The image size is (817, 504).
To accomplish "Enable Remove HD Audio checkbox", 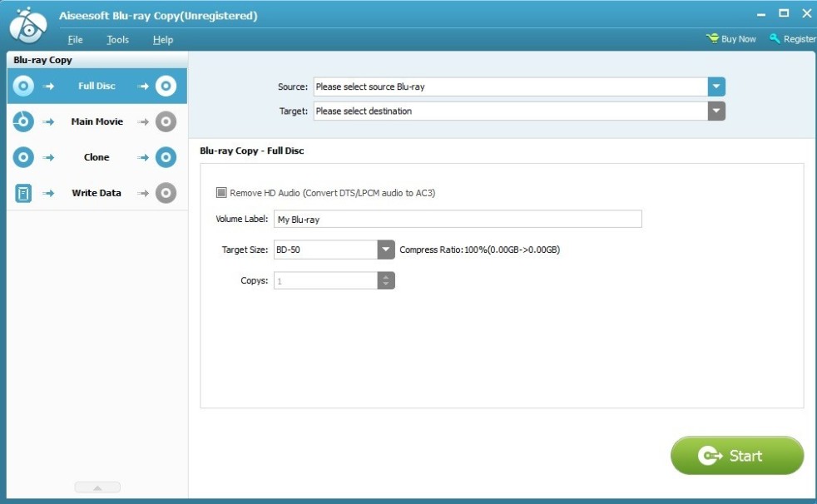I will (x=221, y=193).
